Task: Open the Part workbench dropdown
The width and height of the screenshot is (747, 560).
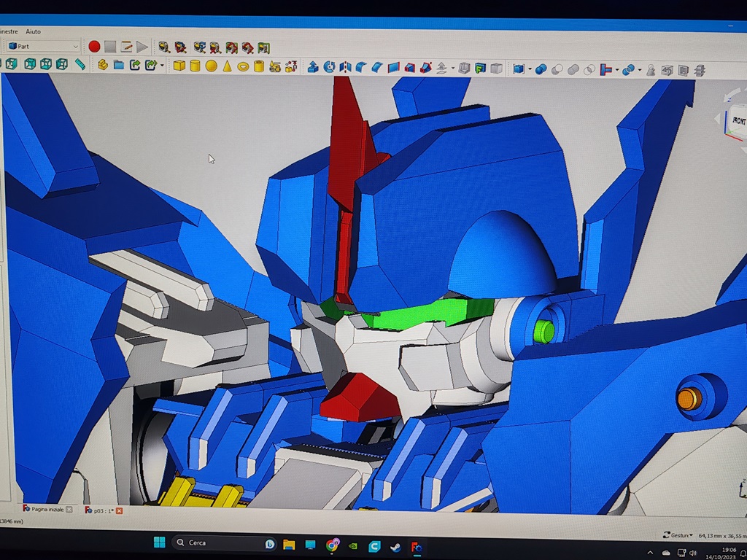Action: click(44, 46)
